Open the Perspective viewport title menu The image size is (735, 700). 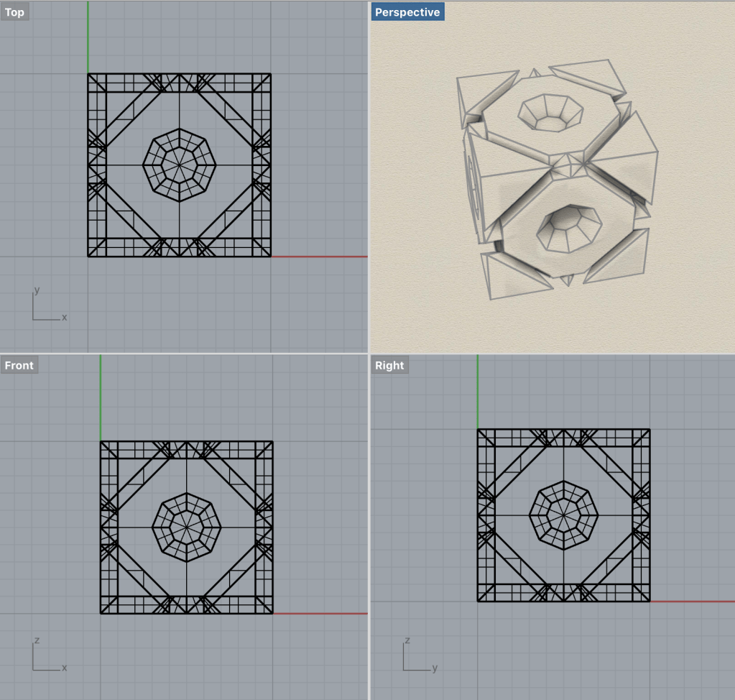pos(407,12)
